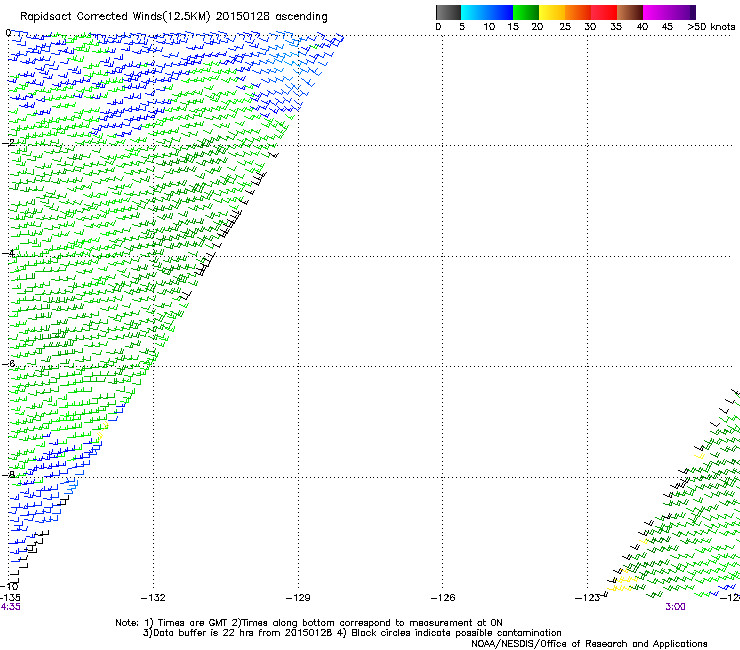740x650 pixels.
Task: Click the '45' label under the color scale
Action: click(x=667, y=27)
